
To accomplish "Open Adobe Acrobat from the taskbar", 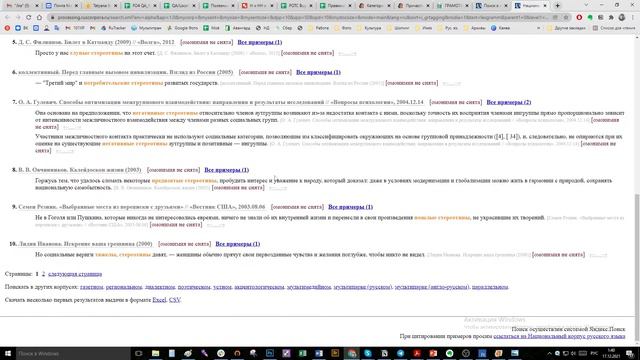I will tap(417, 353).
